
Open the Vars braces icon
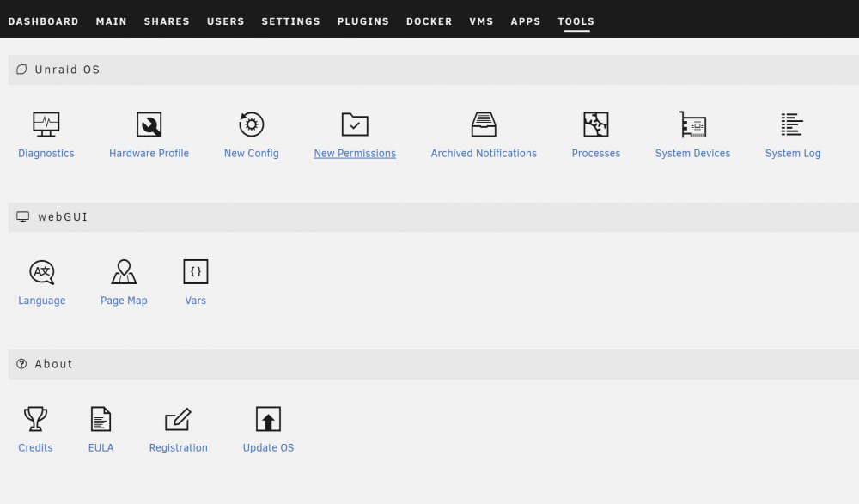coord(196,271)
